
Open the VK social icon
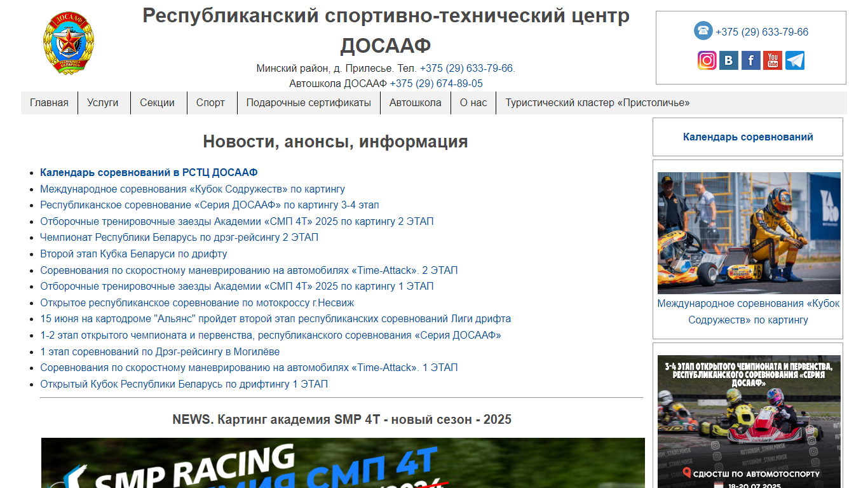click(x=729, y=60)
